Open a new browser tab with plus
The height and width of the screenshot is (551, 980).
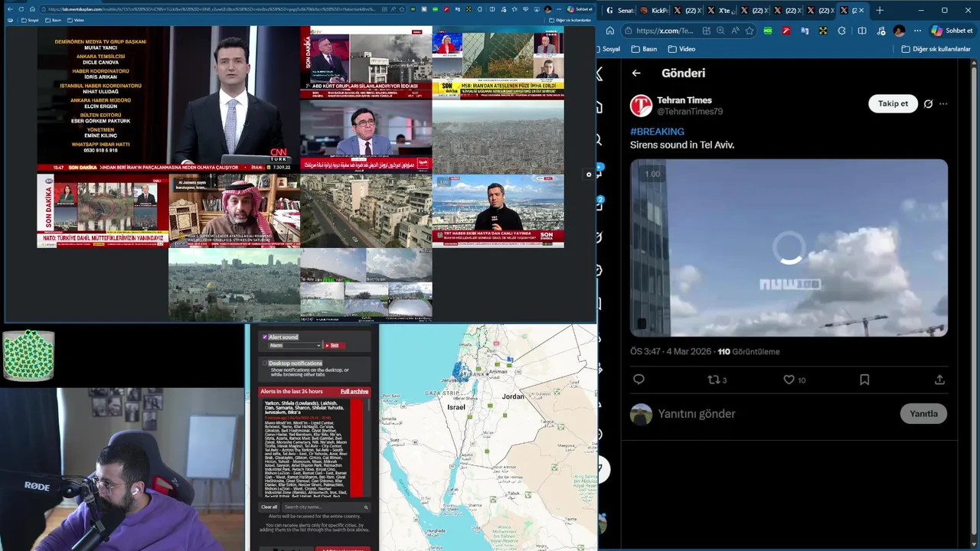click(x=880, y=11)
